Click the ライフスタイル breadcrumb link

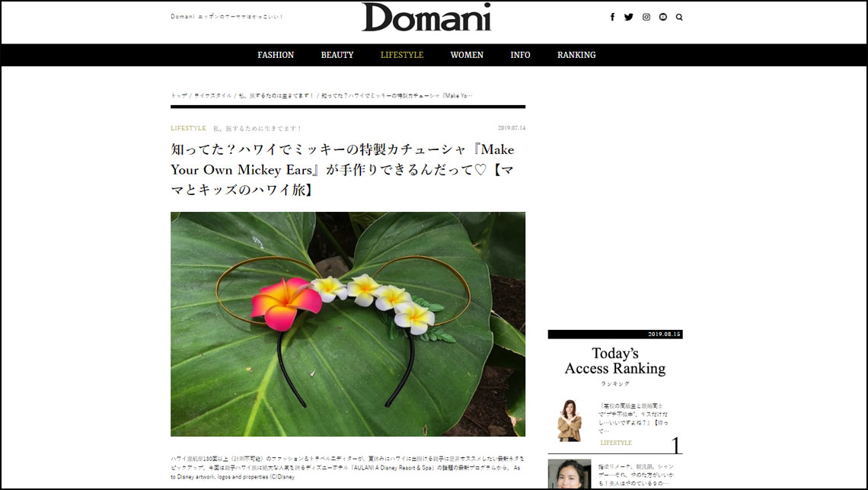pyautogui.click(x=212, y=96)
